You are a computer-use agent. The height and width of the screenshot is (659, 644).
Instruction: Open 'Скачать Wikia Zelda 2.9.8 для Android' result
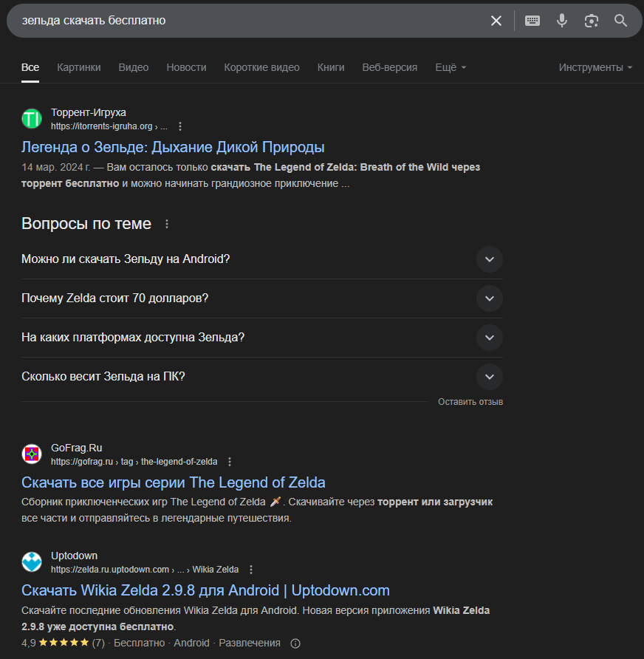click(205, 590)
